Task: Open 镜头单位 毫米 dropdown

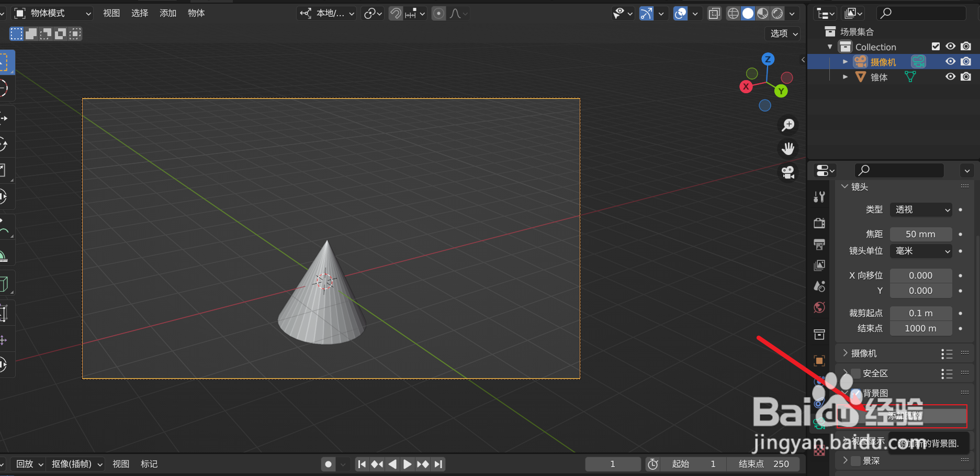Action: coord(921,251)
